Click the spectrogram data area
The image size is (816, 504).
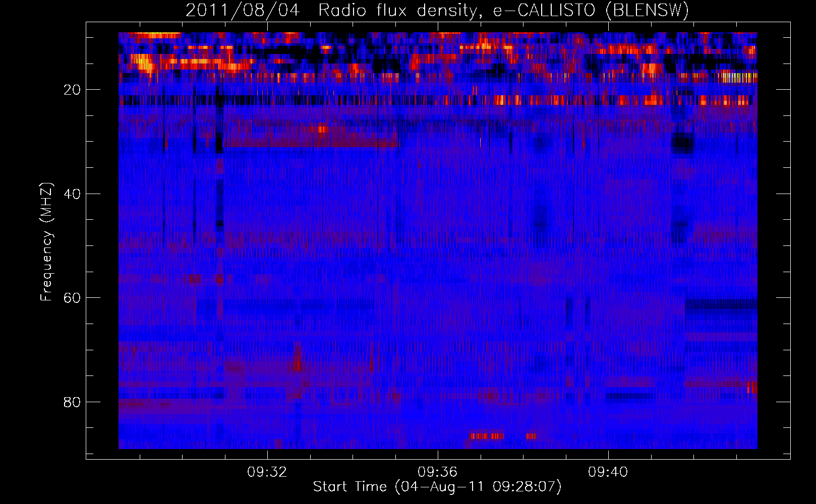(x=438, y=240)
